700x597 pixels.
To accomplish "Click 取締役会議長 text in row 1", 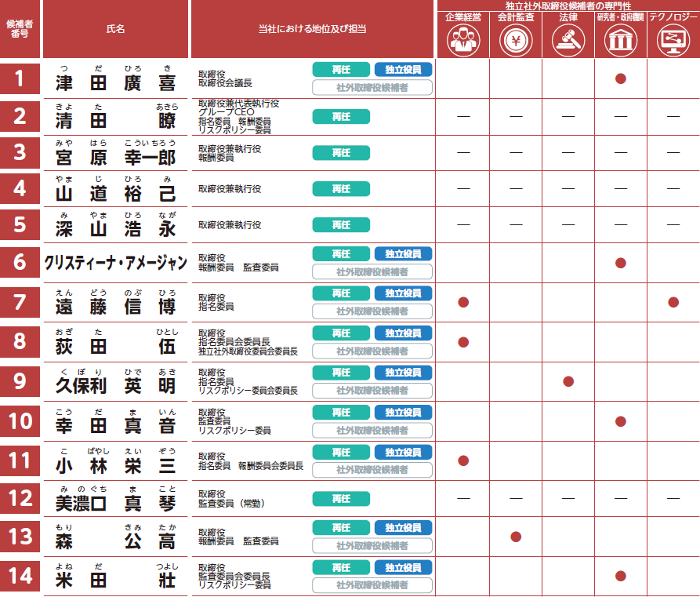I will pyautogui.click(x=226, y=83).
